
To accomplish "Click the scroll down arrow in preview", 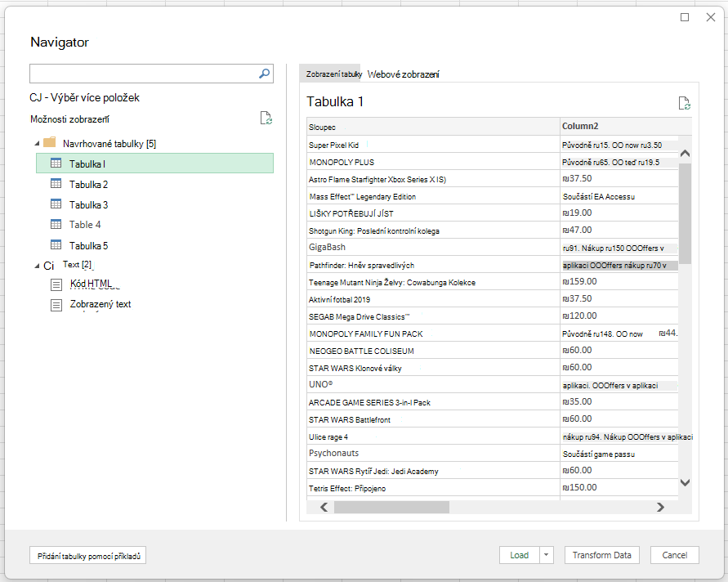I will 685,482.
